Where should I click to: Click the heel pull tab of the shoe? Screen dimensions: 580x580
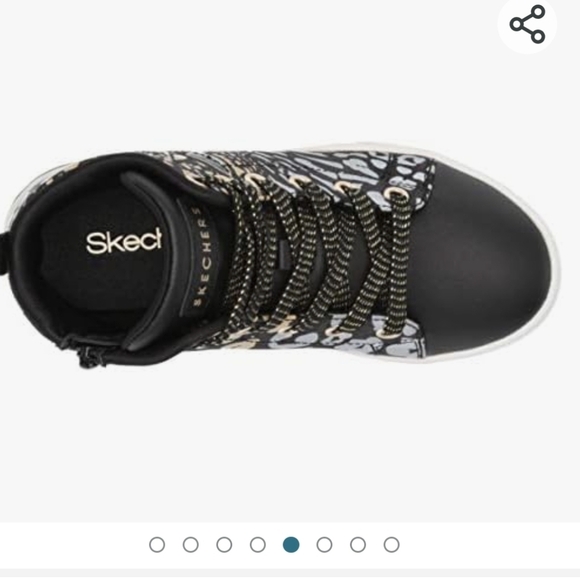3,253
